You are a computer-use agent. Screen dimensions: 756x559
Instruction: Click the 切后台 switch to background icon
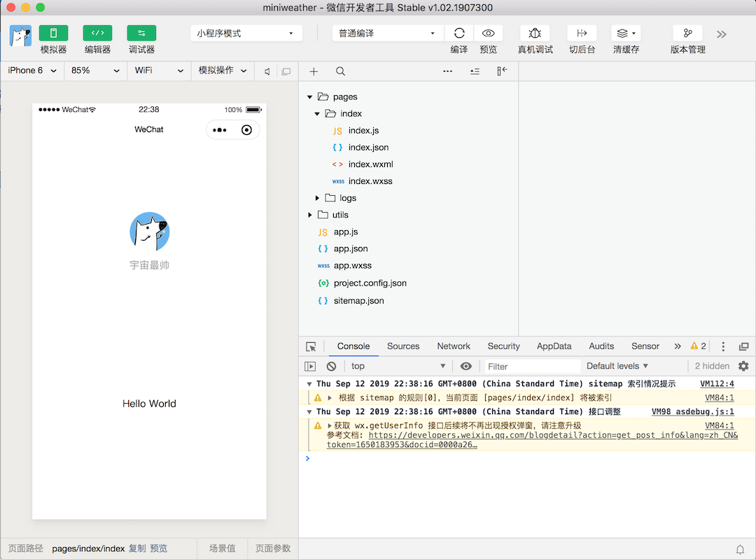582,34
